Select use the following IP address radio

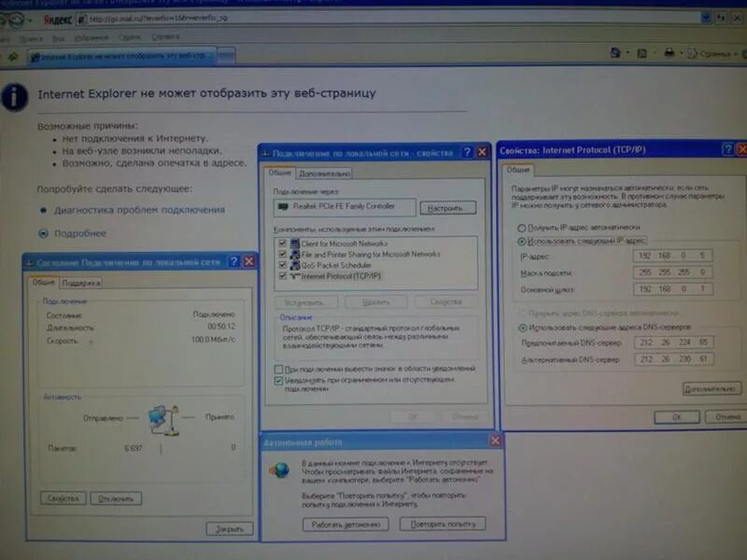click(522, 242)
